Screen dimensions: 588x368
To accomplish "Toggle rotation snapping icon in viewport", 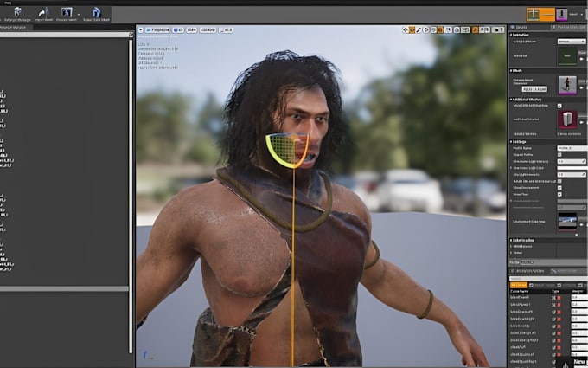I will coord(458,29).
